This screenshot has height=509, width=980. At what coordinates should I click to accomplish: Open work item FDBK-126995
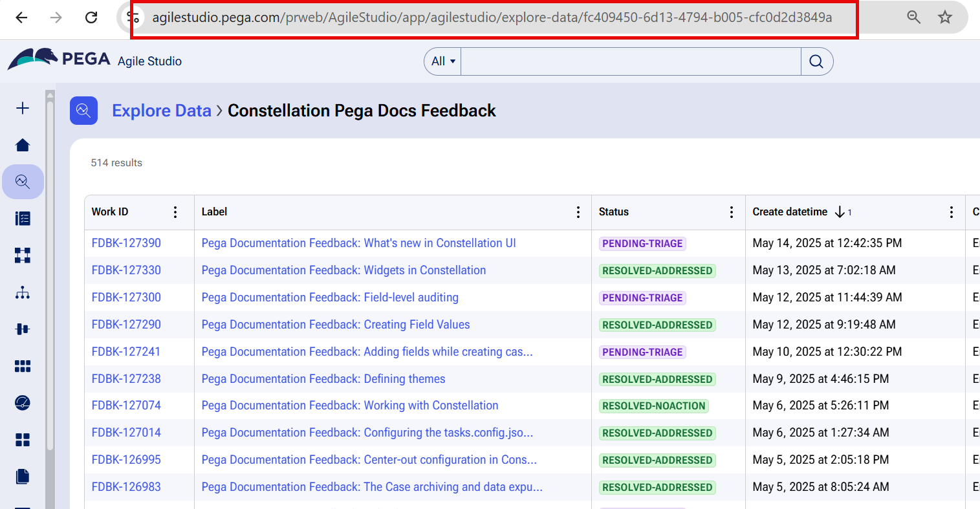(126, 460)
